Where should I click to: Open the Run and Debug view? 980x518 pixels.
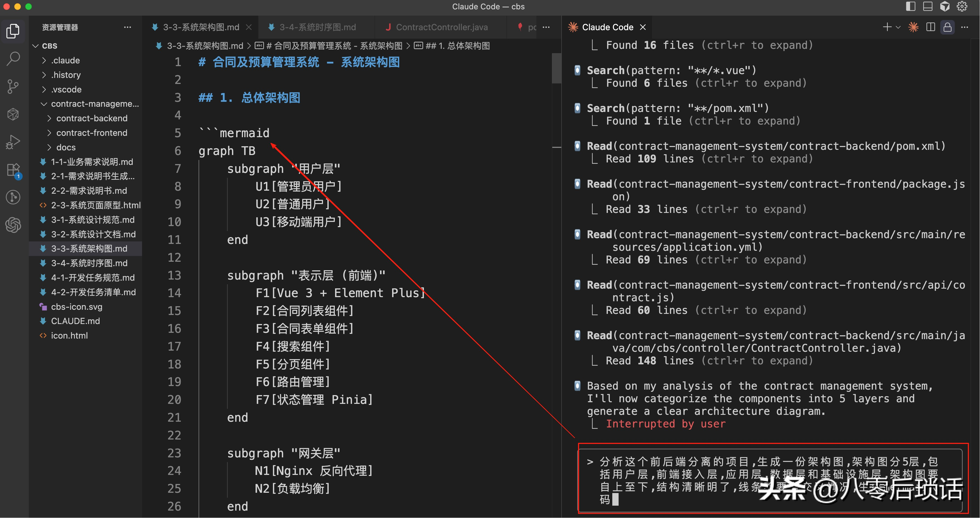click(13, 142)
